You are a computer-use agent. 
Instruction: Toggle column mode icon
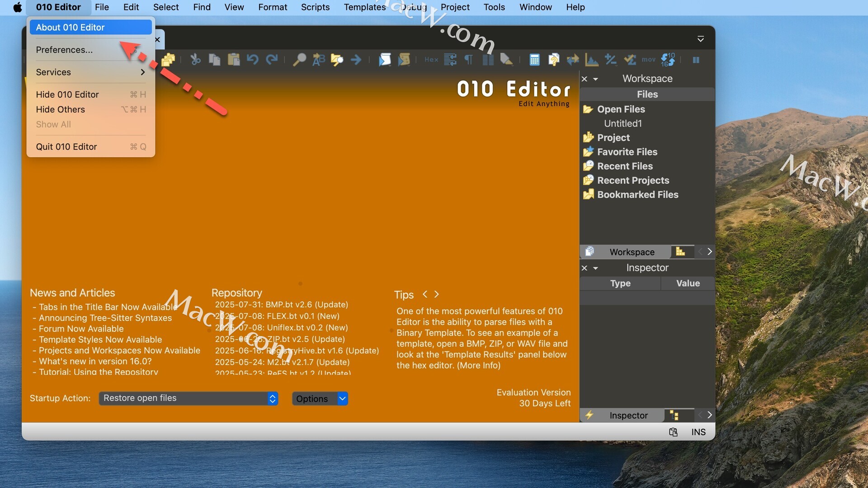point(488,60)
